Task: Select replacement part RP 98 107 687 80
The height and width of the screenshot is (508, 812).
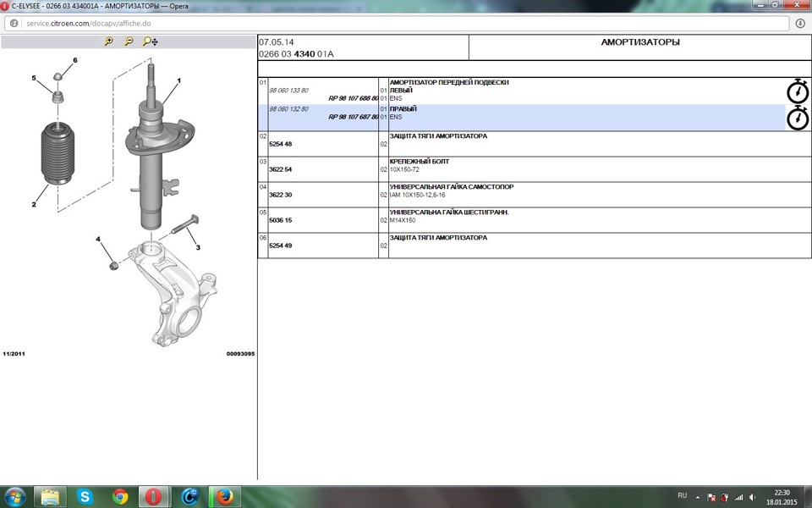Action: point(354,117)
